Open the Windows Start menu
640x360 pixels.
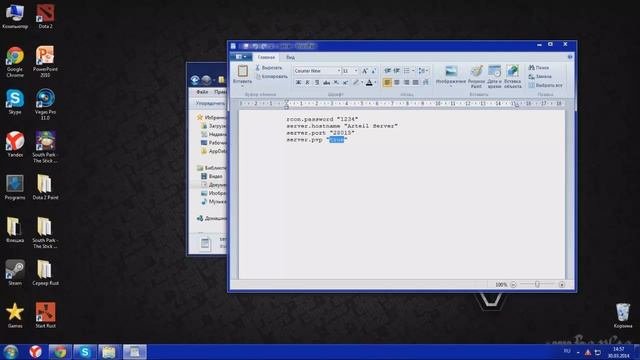[11, 352]
